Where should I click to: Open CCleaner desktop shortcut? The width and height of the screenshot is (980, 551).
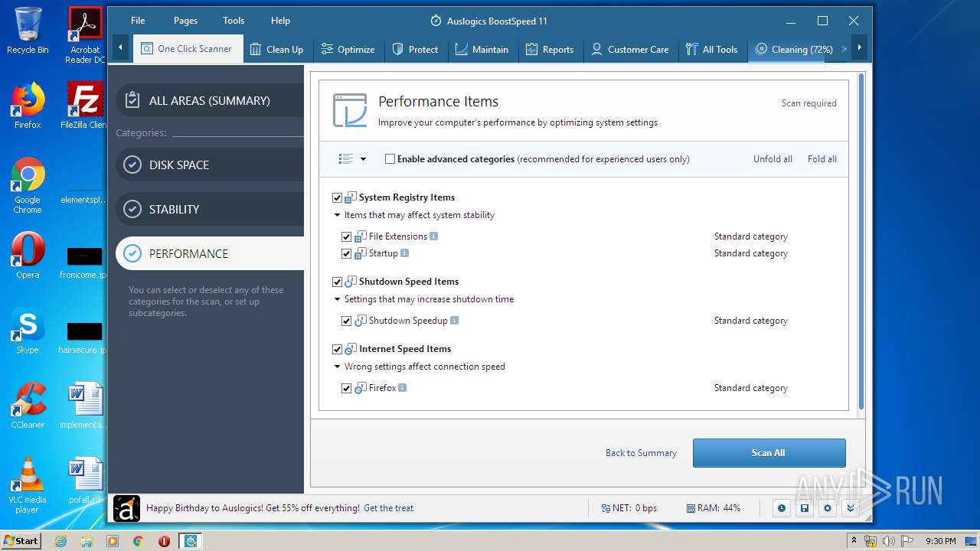(28, 406)
